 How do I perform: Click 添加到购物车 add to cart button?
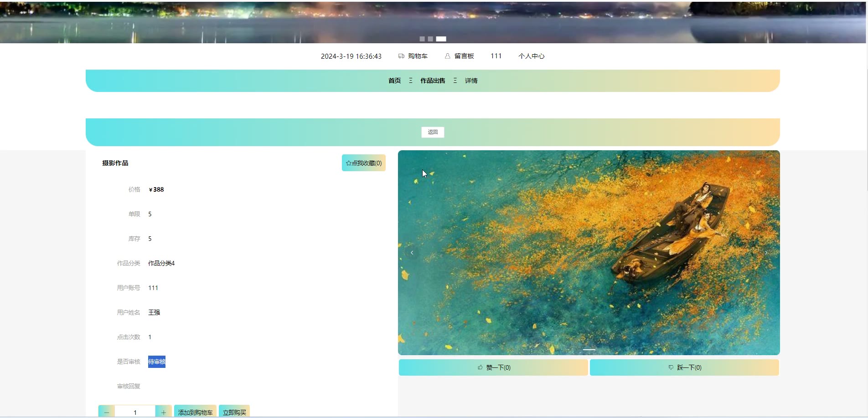195,412
